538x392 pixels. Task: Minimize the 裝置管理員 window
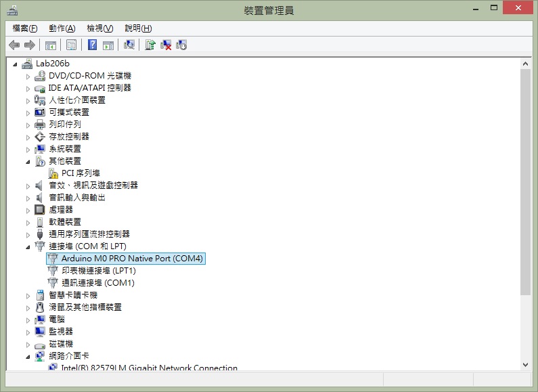(x=476, y=8)
